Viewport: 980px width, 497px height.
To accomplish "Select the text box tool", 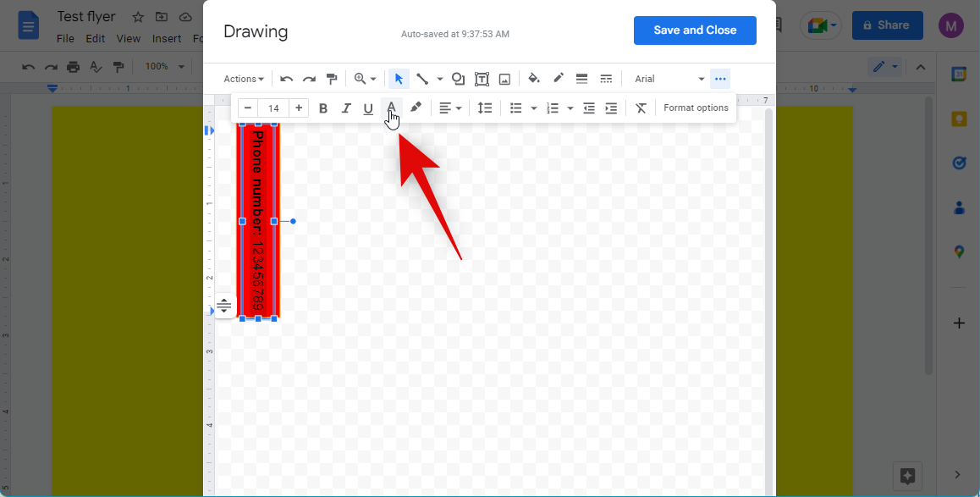I will coord(482,79).
